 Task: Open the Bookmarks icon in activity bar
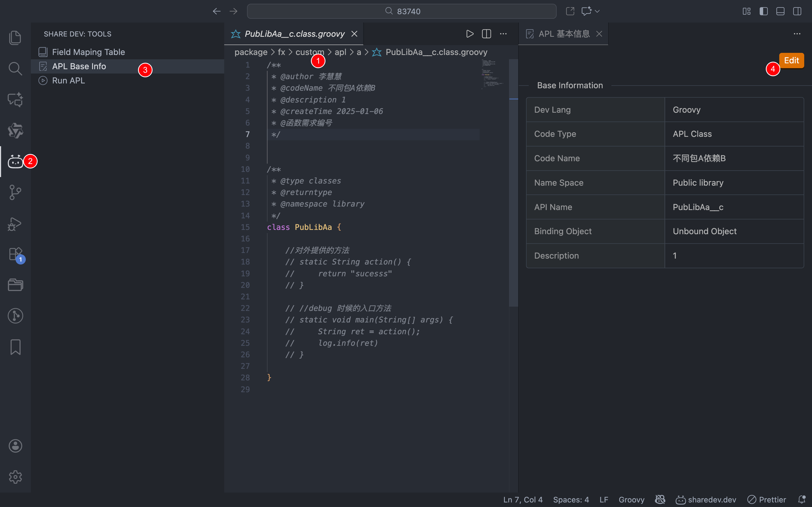pyautogui.click(x=15, y=347)
